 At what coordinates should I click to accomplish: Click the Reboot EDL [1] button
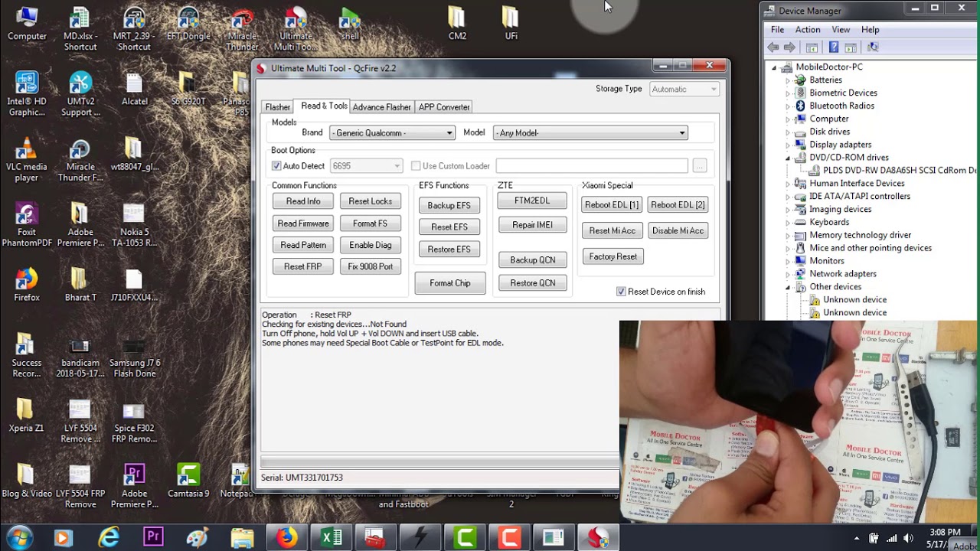coord(612,205)
